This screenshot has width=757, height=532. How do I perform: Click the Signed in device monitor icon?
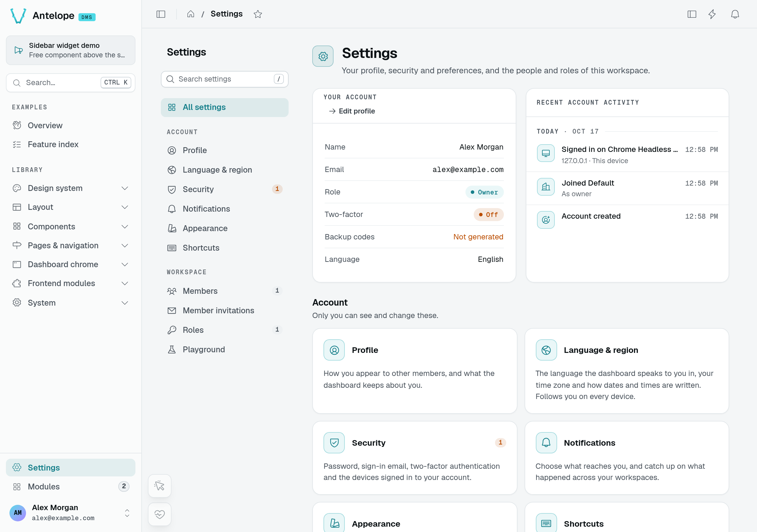pyautogui.click(x=546, y=153)
